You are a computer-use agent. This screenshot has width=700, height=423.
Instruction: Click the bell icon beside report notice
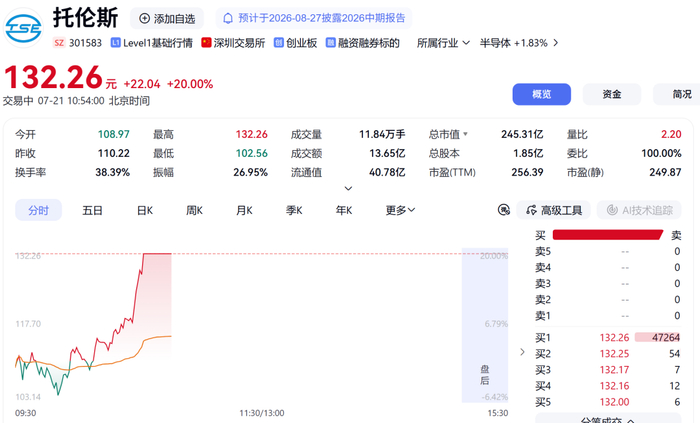pos(228,18)
